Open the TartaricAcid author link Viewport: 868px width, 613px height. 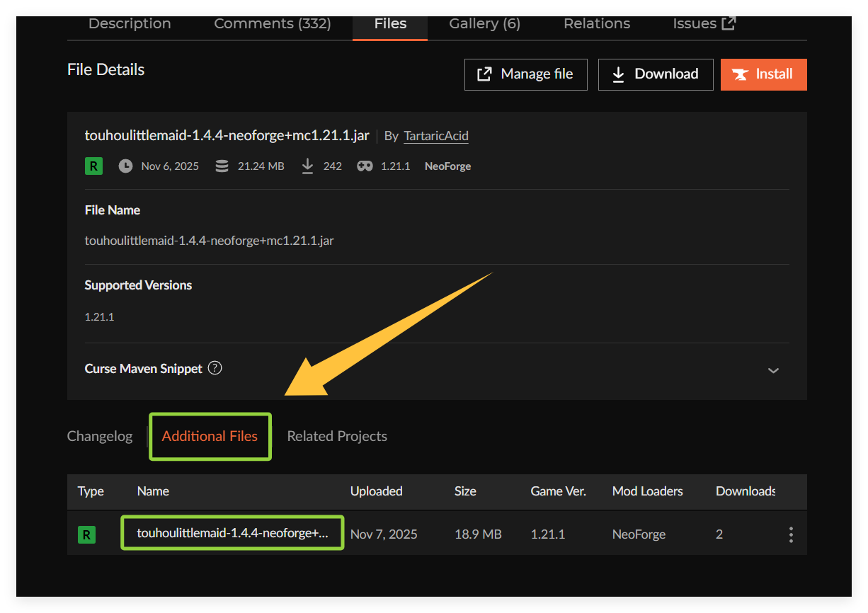[436, 136]
